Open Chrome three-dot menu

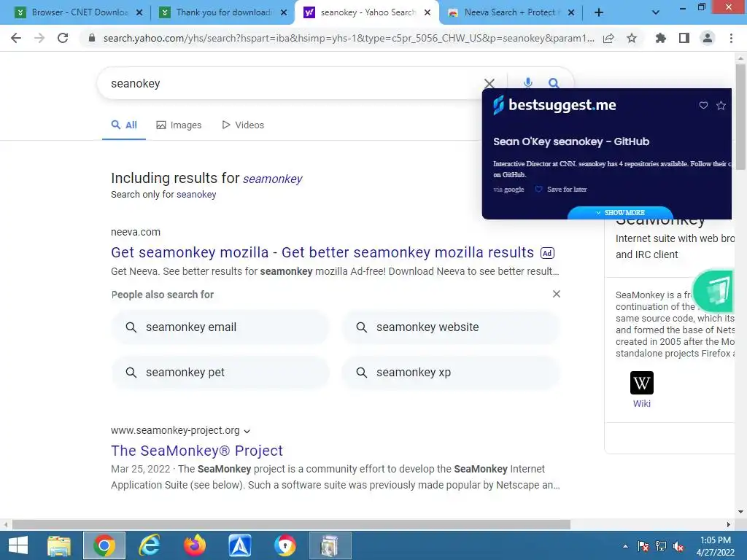point(731,38)
